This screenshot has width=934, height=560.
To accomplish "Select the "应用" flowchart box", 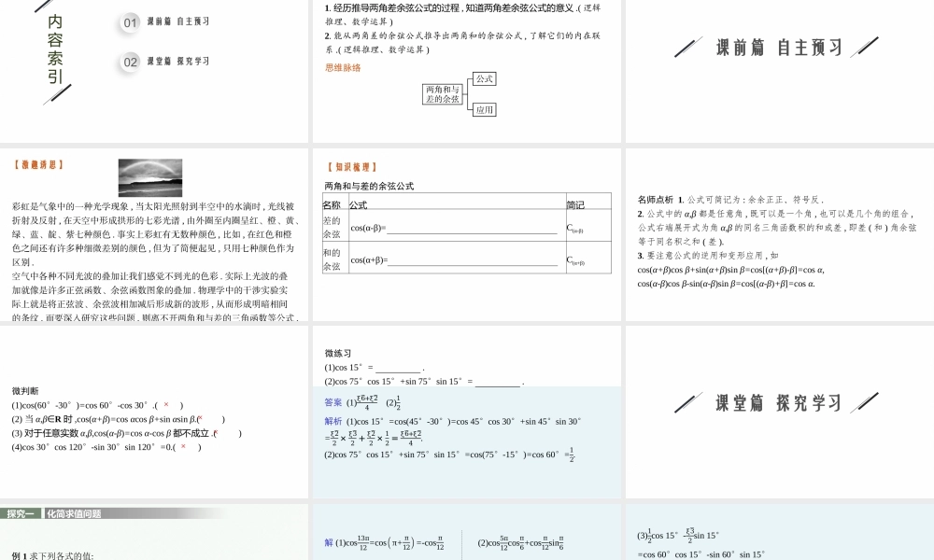I will [x=484, y=109].
